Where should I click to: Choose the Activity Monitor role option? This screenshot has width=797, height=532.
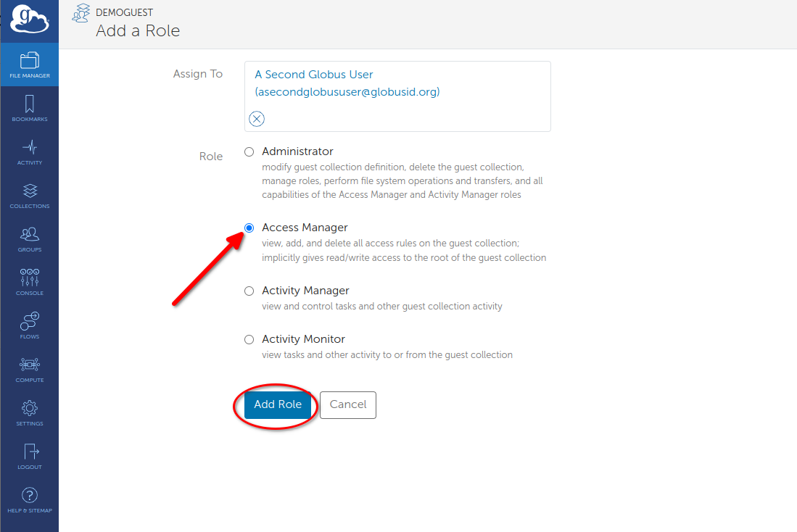coord(249,339)
